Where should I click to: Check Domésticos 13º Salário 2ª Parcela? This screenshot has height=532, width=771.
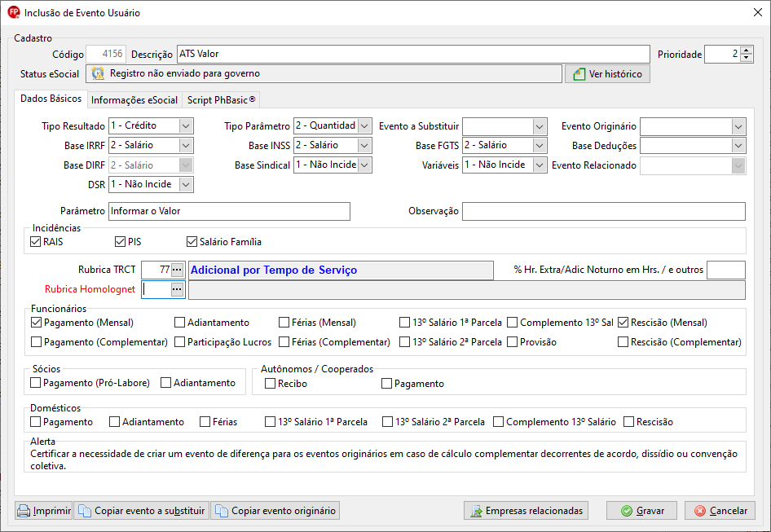pyautogui.click(x=387, y=422)
